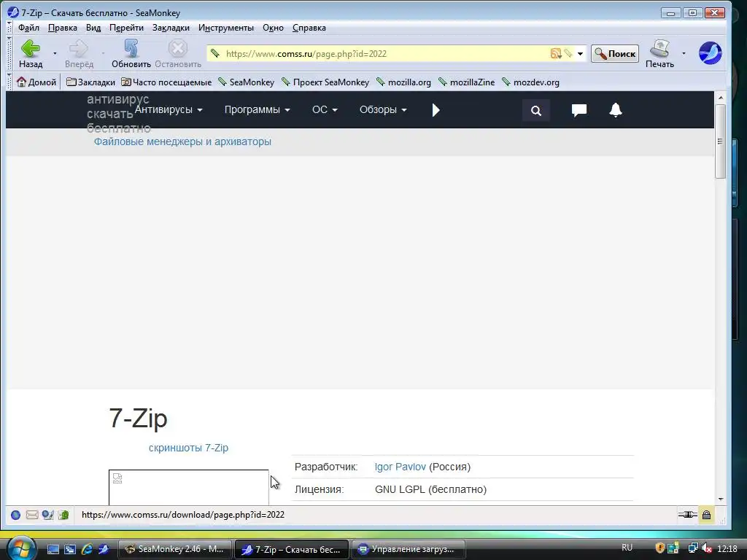This screenshot has width=747, height=560.
Task: Switch to the Управление загрузками taskbar window
Action: pos(409,549)
